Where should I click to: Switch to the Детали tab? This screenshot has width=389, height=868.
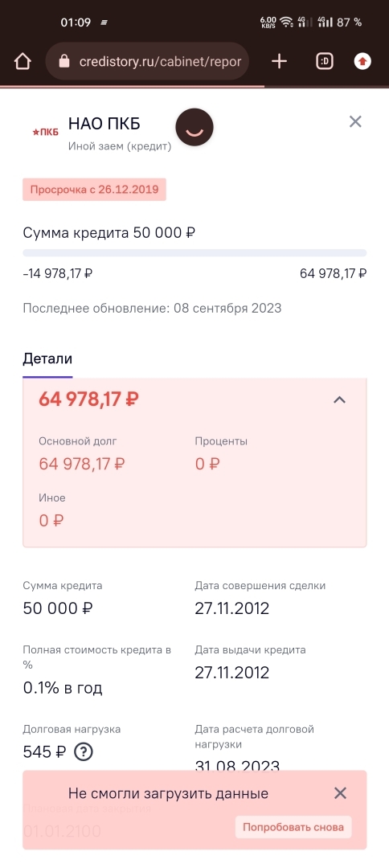point(47,358)
